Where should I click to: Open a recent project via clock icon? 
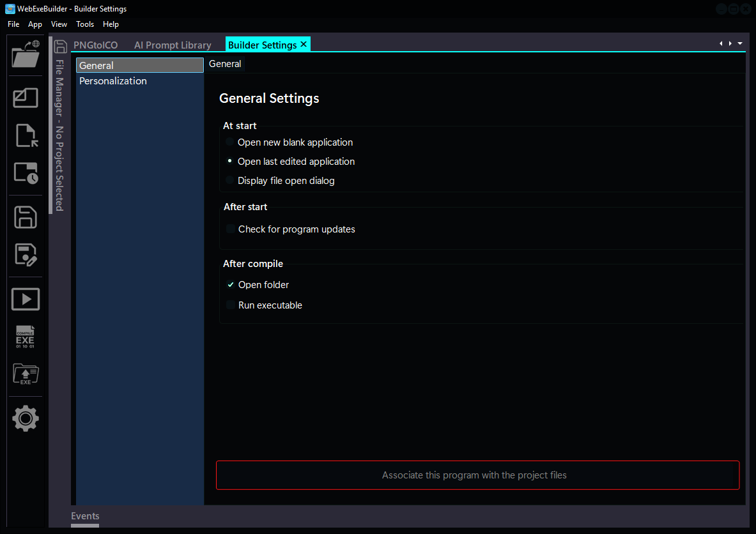click(x=25, y=172)
